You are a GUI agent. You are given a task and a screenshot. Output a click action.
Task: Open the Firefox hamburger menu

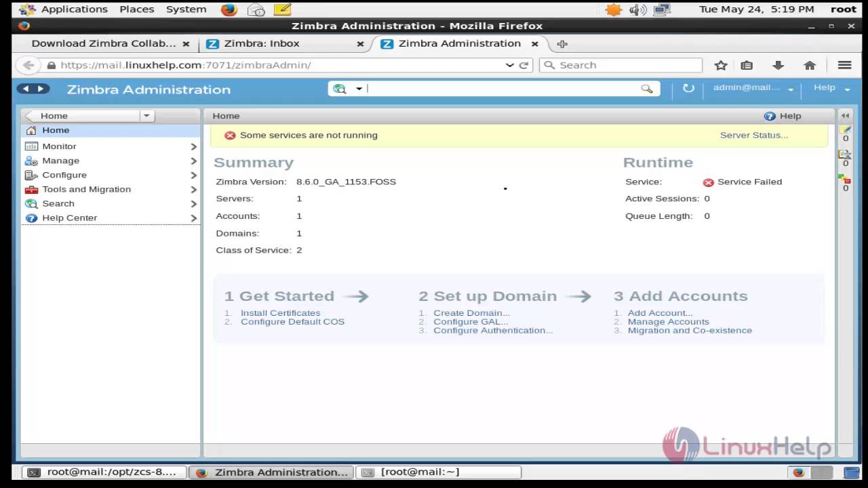844,65
